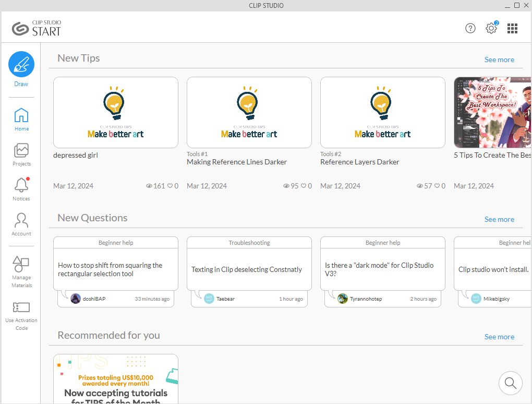
Task: Click the Troubleshooting category label
Action: pyautogui.click(x=249, y=243)
